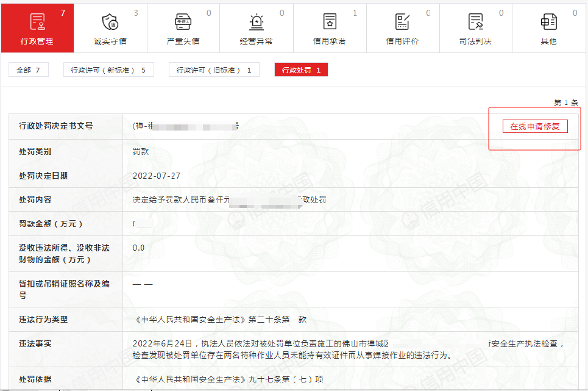The height and width of the screenshot is (391, 588).
Task: Open the 信用承诺 document icon
Action: (330, 21)
